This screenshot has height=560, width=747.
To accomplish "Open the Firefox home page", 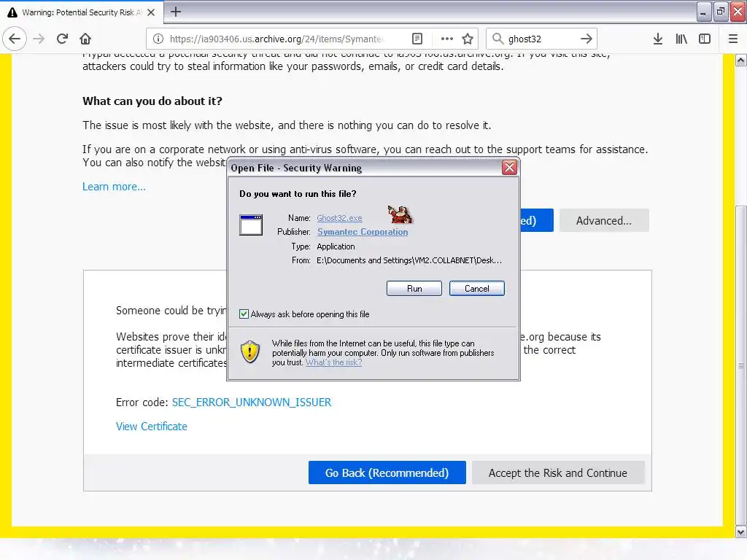I will coord(85,39).
